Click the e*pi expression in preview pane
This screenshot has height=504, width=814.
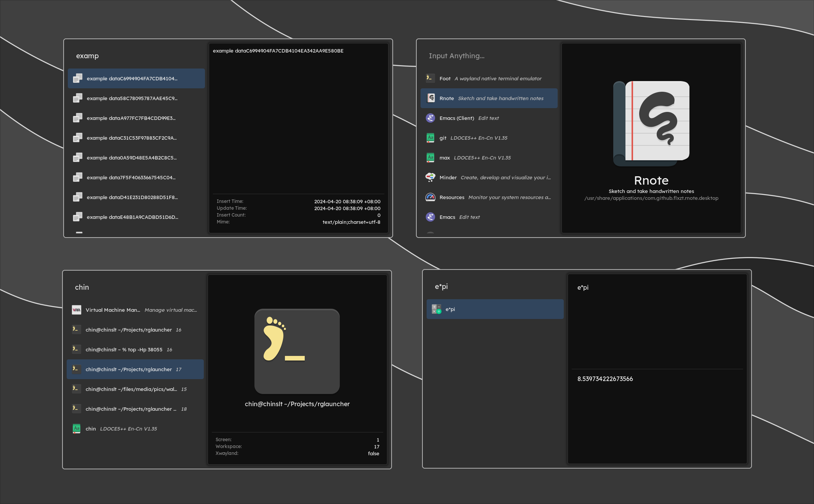(583, 287)
